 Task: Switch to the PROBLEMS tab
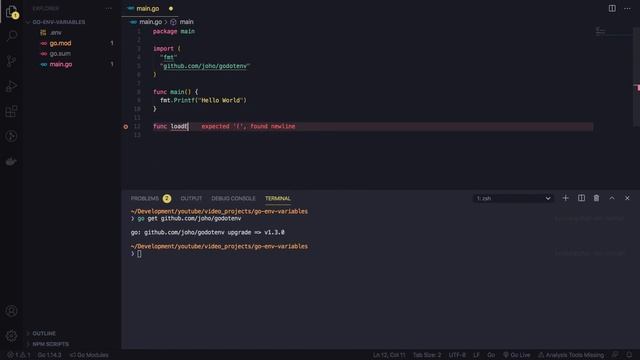tap(144, 198)
